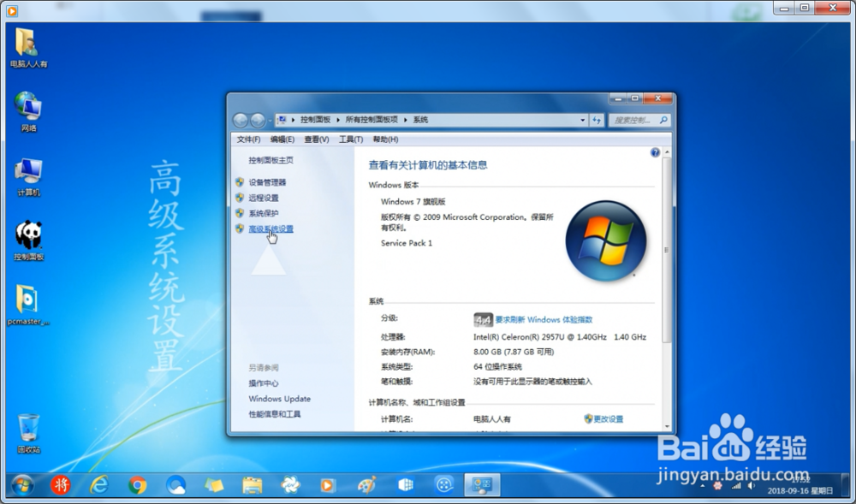The height and width of the screenshot is (504, 856).
Task: Open the orange media player taskbar icon
Action: [x=328, y=484]
